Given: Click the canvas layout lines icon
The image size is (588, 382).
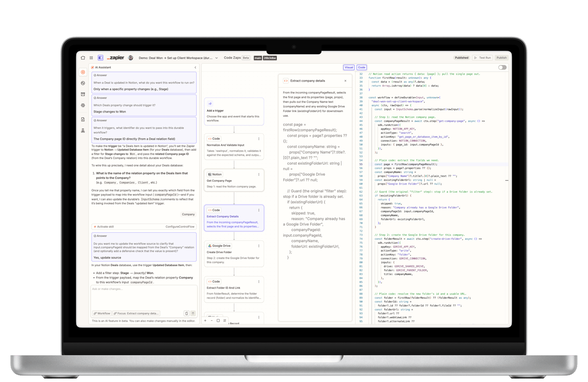Looking at the screenshot, I should pos(225,321).
